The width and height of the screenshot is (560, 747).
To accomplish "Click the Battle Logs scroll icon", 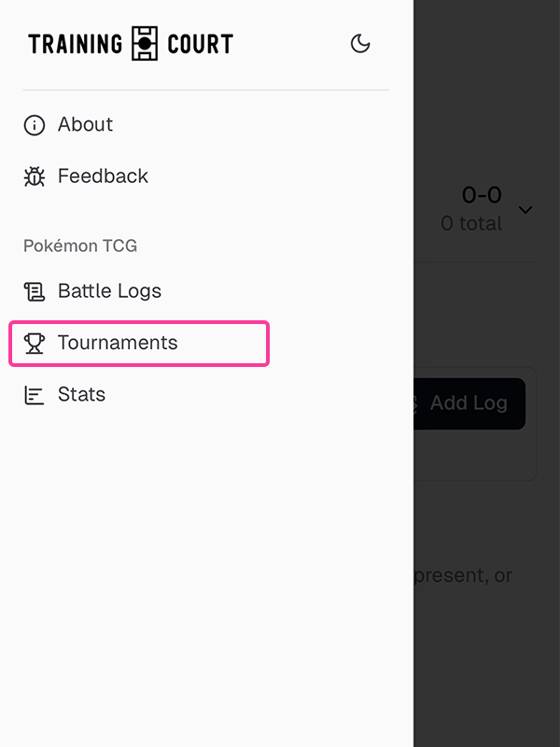I will point(35,291).
